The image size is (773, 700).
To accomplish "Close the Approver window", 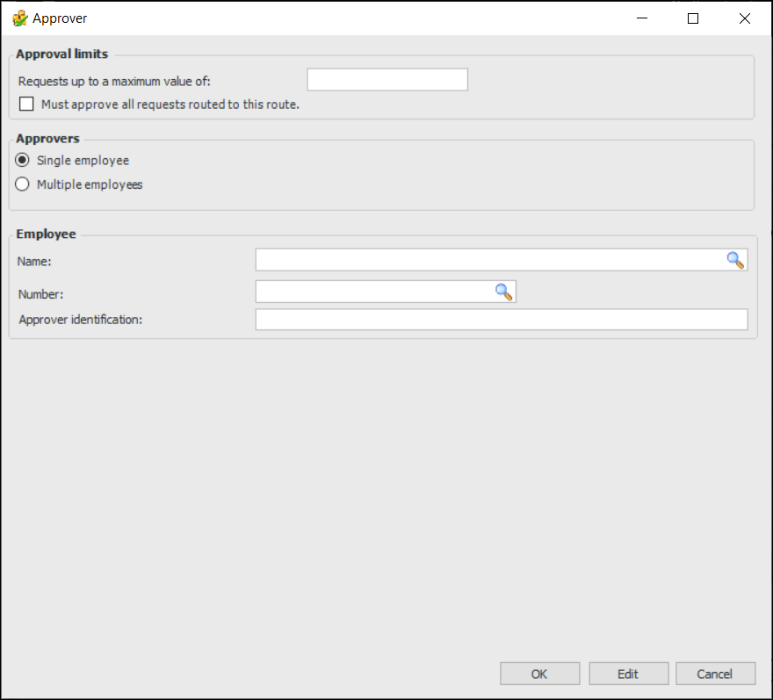I will click(744, 18).
